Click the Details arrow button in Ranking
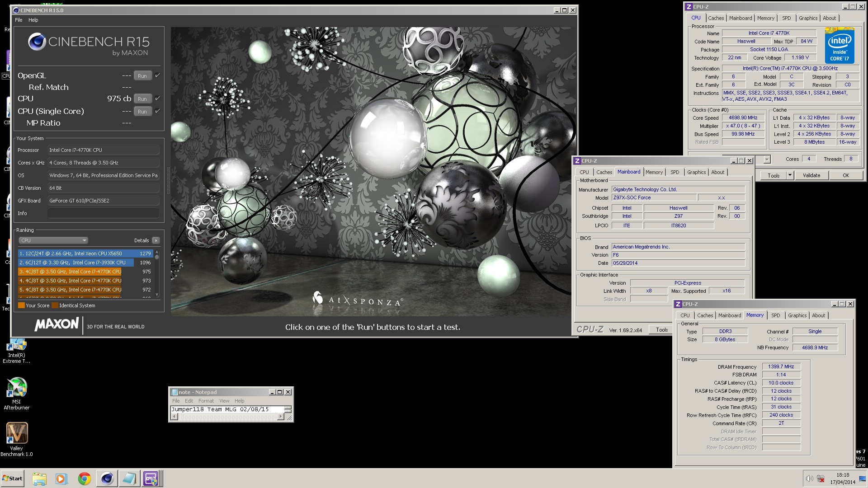The width and height of the screenshot is (868, 488). coord(156,240)
